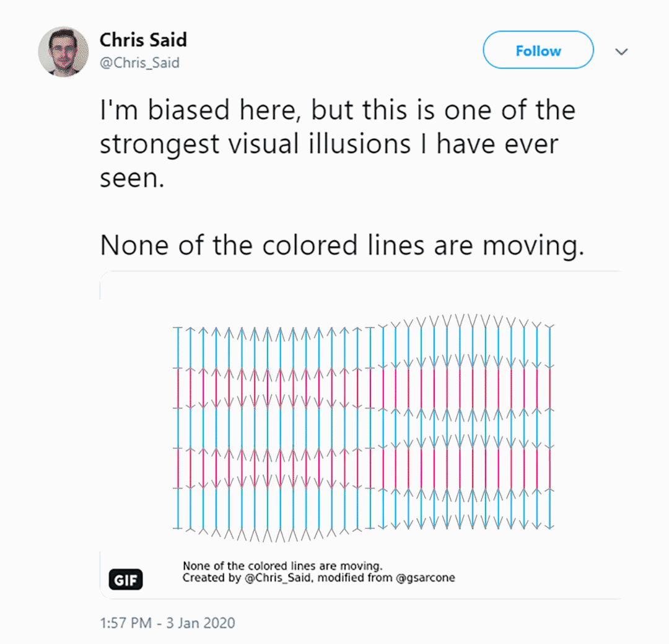Viewport: 669px width, 644px height.
Task: Open Chris Said's profile avatar photo
Action: tap(63, 51)
